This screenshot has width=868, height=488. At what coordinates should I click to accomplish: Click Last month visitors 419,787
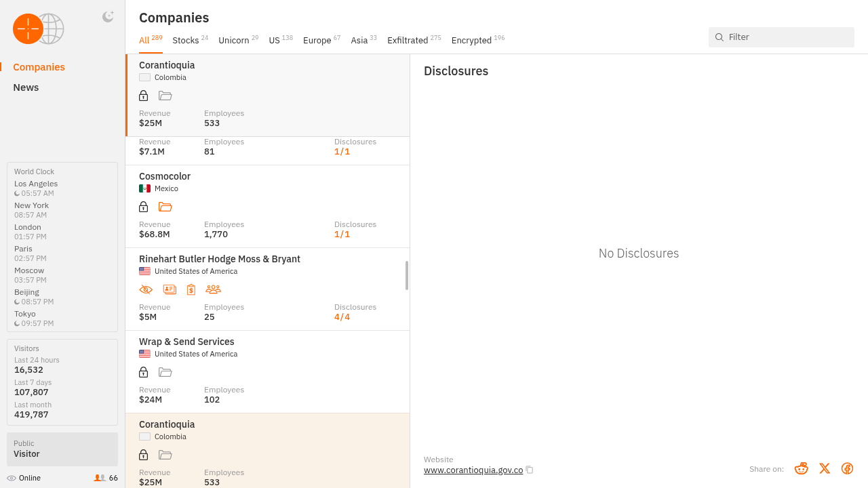[x=31, y=415]
